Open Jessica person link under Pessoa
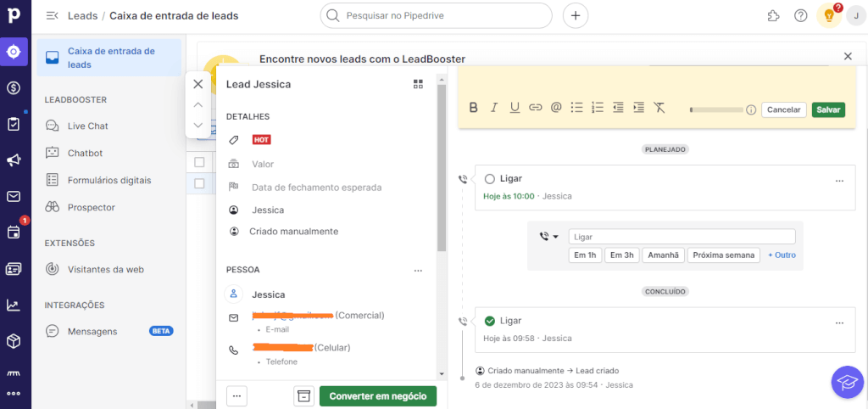The width and height of the screenshot is (868, 409). [269, 294]
